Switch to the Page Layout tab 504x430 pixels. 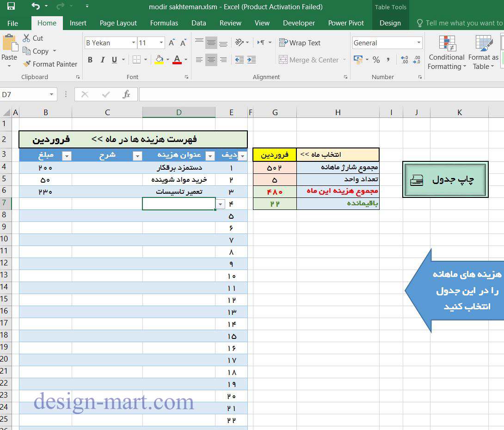[118, 23]
